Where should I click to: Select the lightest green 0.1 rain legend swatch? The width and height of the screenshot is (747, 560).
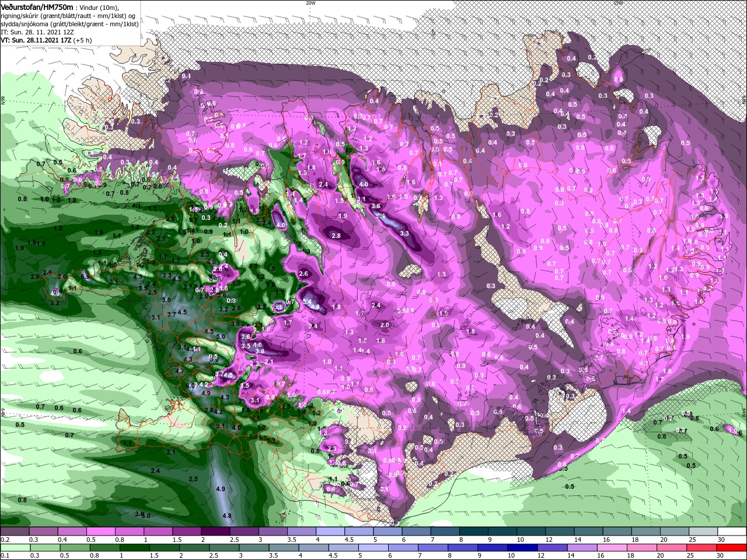[x=14, y=548]
